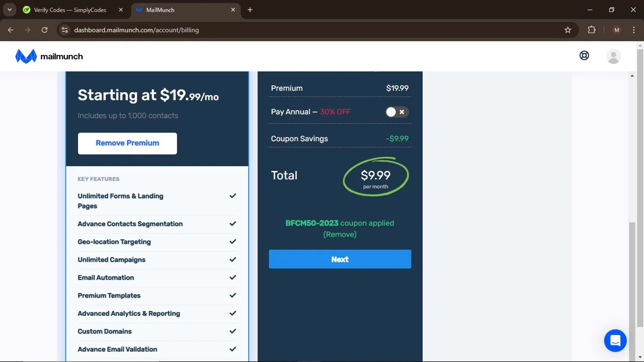Click Coupon Savings -$9.99 value
The width and height of the screenshot is (644, 362).
coord(397,139)
